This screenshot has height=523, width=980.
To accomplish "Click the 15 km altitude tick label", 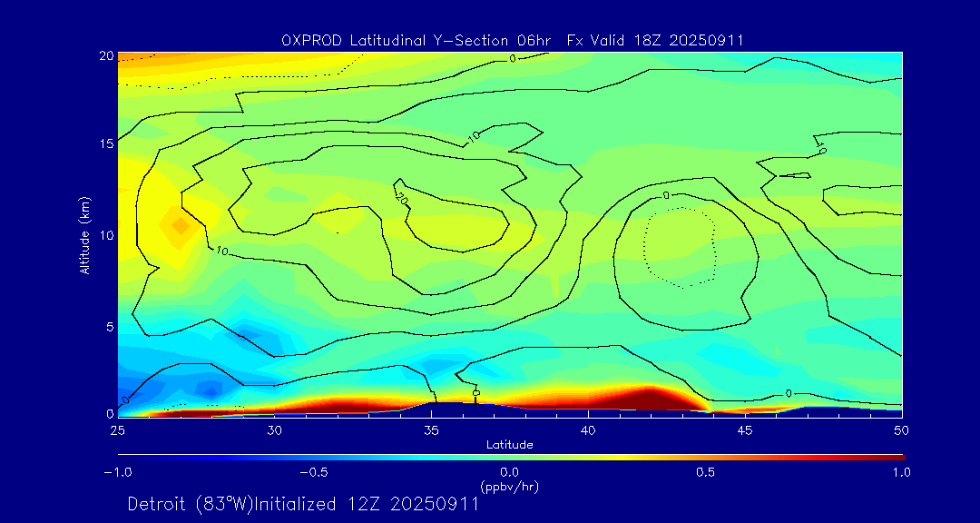I will [x=105, y=144].
